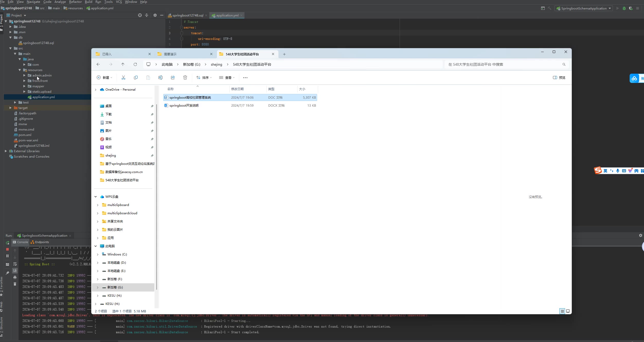Viewport: 644px width, 342px height.
Task: Click the Sogou input method S icon
Action: tap(598, 170)
